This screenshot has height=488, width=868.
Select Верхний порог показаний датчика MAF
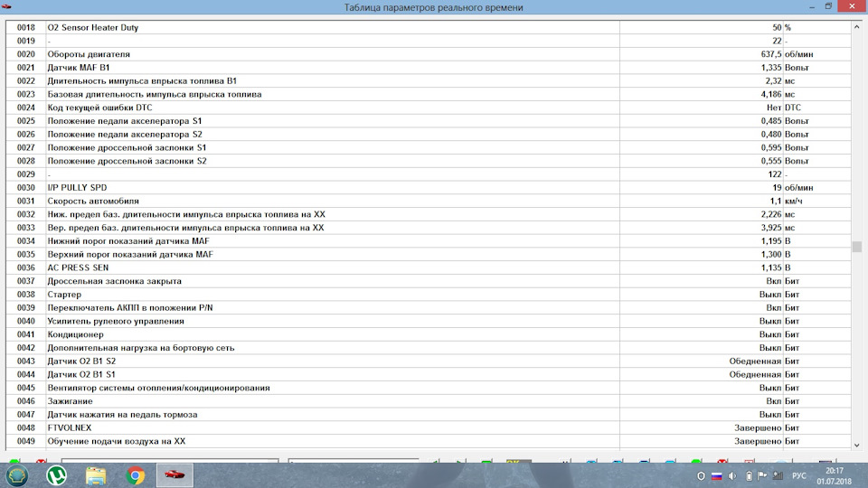pyautogui.click(x=429, y=255)
